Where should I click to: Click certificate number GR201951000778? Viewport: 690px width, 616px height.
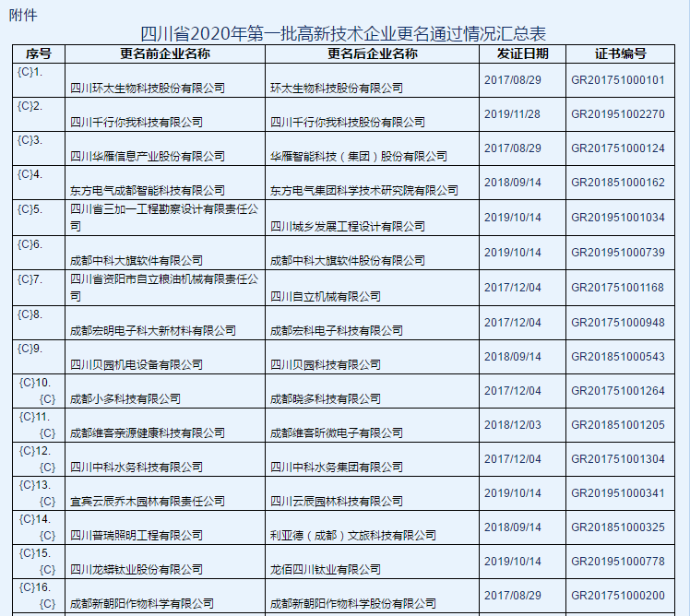[x=618, y=562]
